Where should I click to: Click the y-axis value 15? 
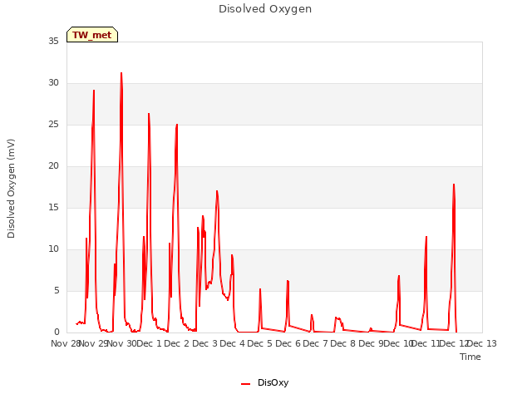click(x=53, y=207)
